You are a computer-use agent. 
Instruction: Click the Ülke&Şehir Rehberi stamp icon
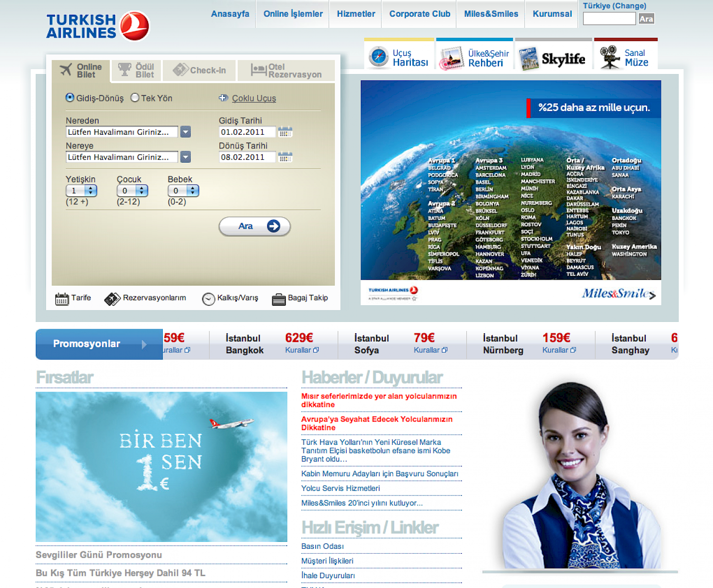pyautogui.click(x=451, y=58)
